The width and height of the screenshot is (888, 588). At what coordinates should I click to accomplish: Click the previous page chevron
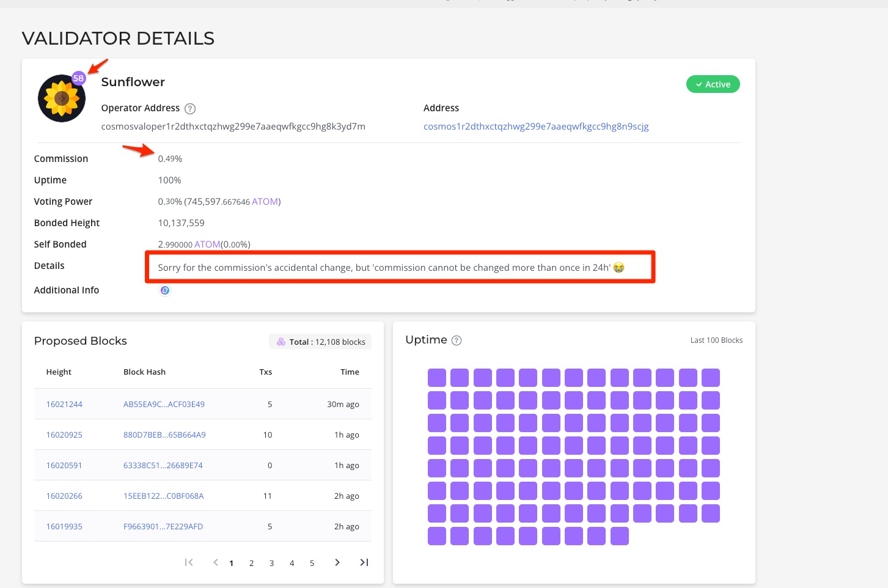(x=215, y=562)
